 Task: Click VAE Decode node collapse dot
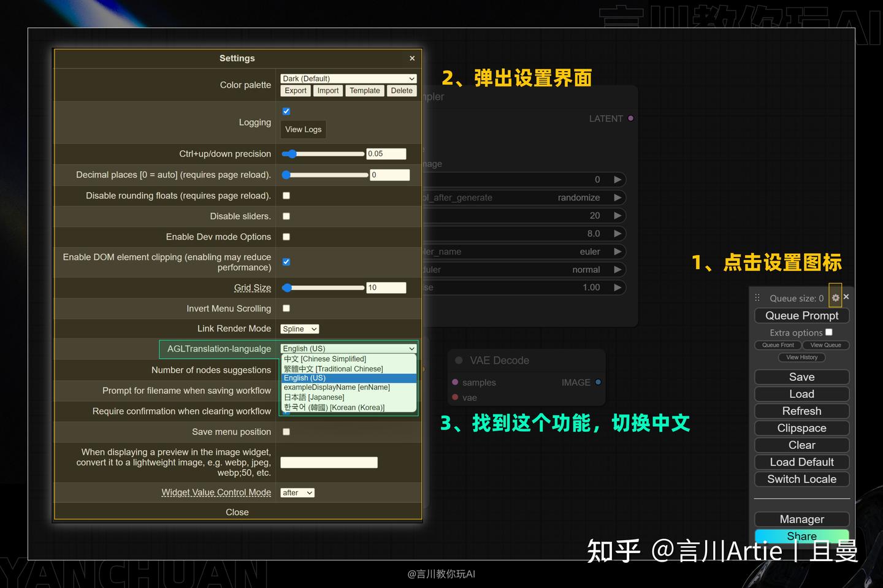(x=459, y=361)
